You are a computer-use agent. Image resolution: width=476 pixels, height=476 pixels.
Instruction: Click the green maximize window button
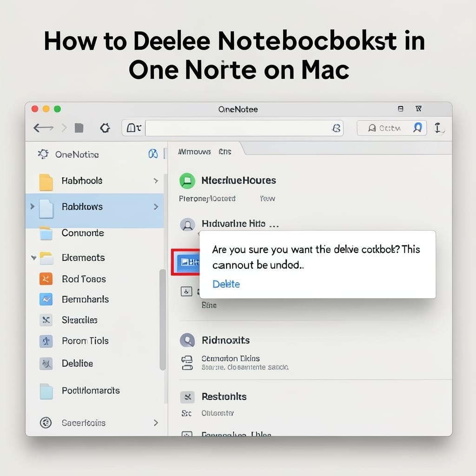(57, 109)
